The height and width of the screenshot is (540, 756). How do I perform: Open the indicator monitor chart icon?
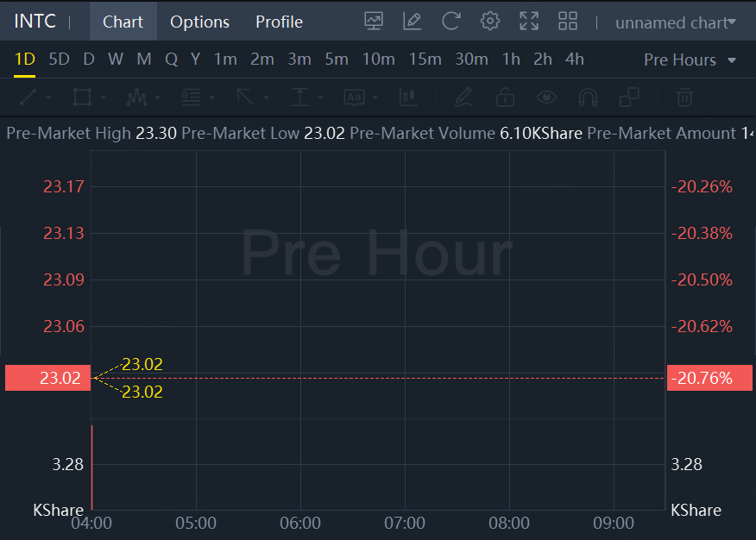coord(374,22)
